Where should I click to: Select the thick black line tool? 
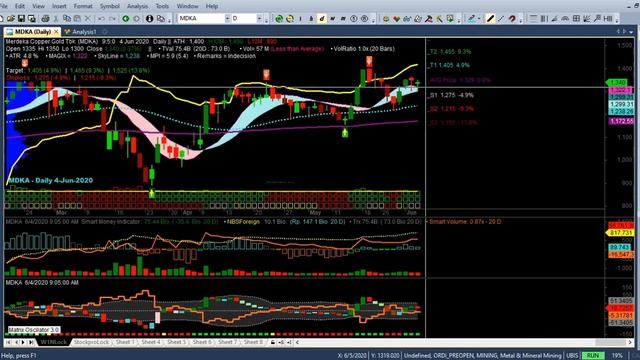click(x=490, y=18)
